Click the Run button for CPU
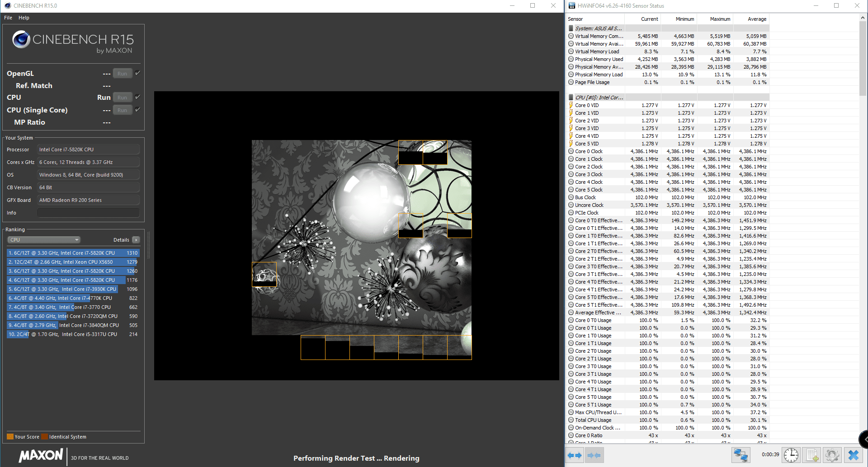Image resolution: width=868 pixels, height=467 pixels. [x=123, y=98]
